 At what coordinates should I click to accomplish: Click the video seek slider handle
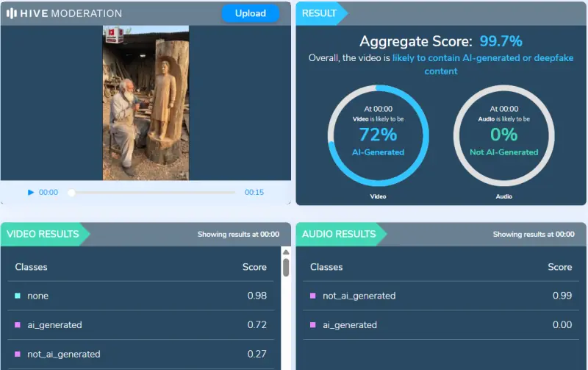click(x=71, y=193)
